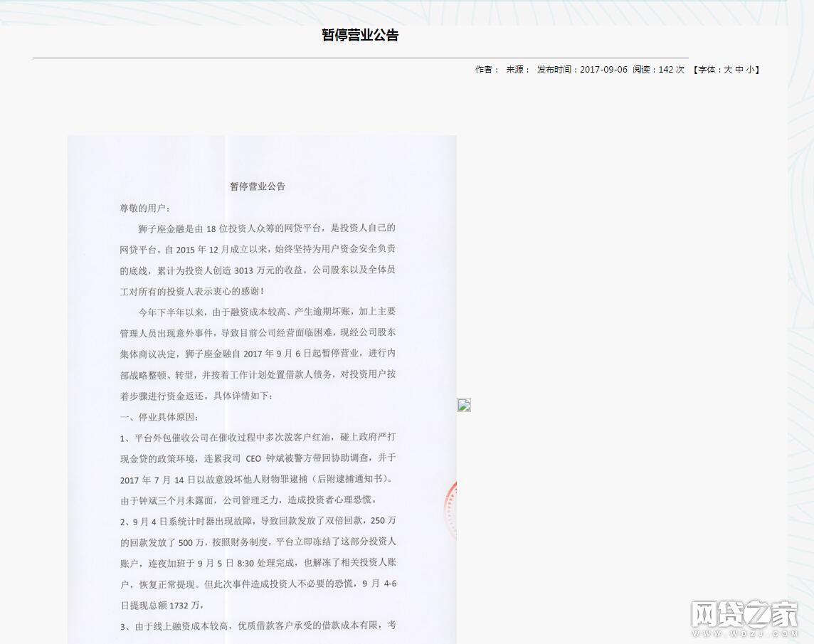Click the line with 日提现总额 1732 万
The image size is (814, 644).
tap(162, 606)
